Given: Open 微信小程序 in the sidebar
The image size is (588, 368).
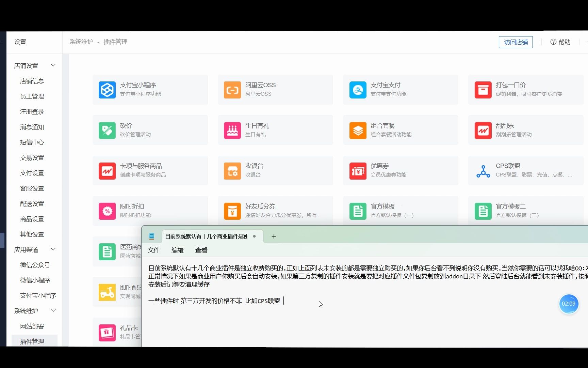Looking at the screenshot, I should pyautogui.click(x=35, y=280).
